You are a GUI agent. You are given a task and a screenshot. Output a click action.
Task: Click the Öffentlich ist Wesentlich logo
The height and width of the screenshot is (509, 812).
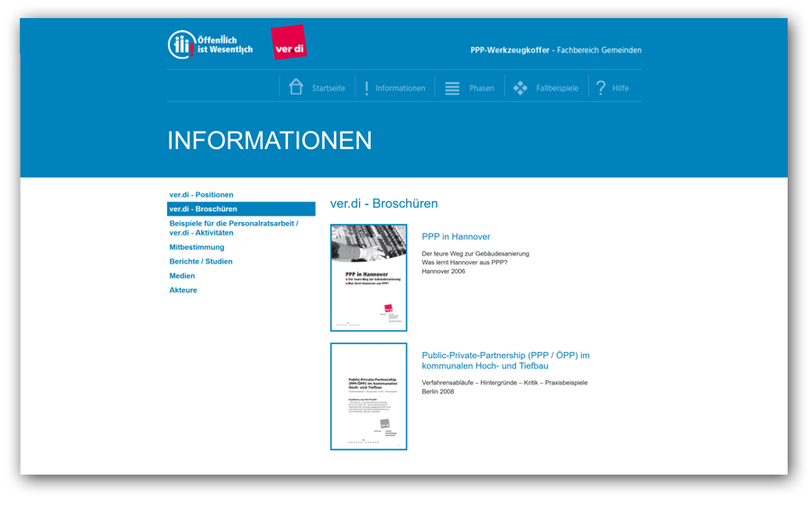(x=210, y=44)
